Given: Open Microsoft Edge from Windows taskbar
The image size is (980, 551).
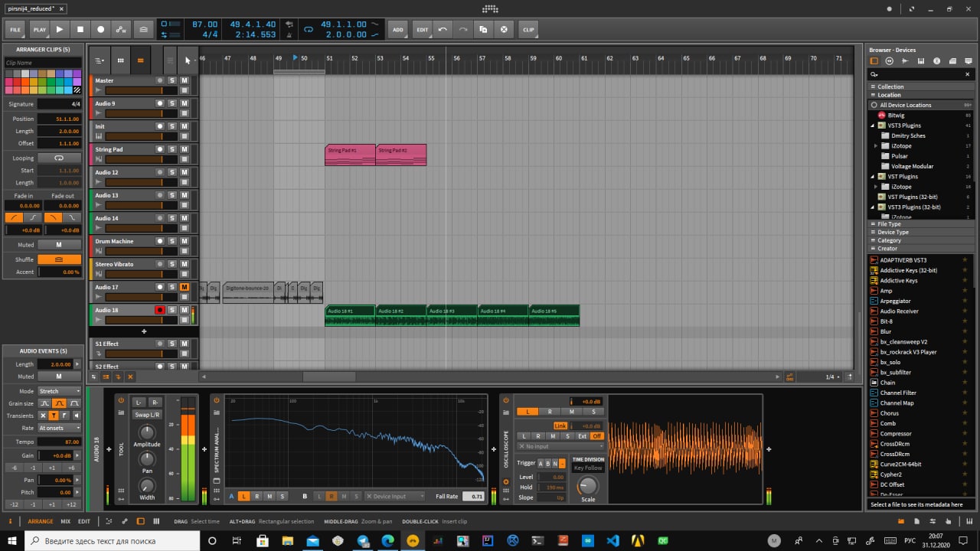Looking at the screenshot, I should 387,540.
